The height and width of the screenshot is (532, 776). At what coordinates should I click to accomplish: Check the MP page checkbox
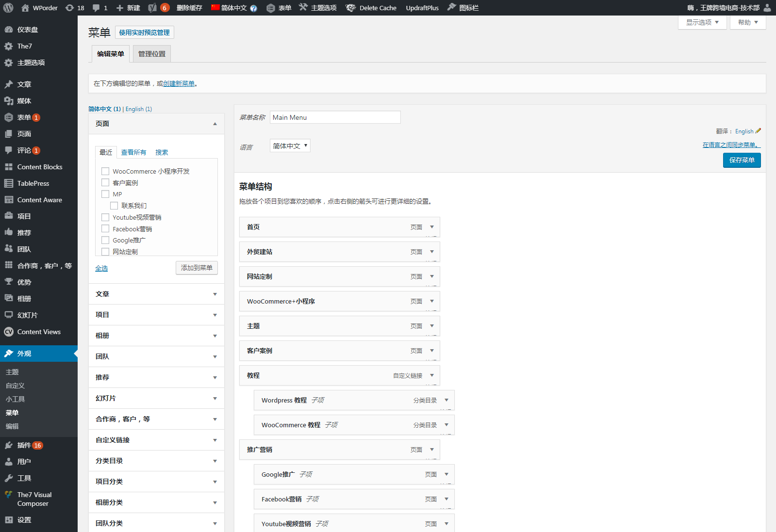click(105, 194)
